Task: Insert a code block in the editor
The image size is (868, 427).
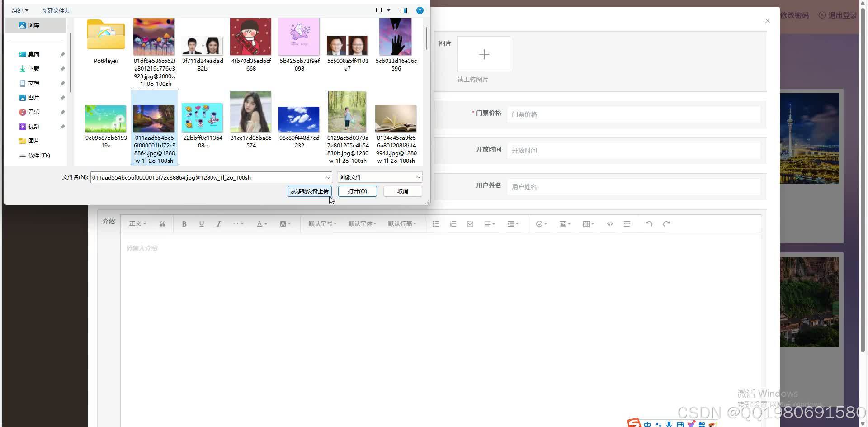Action: click(609, 223)
